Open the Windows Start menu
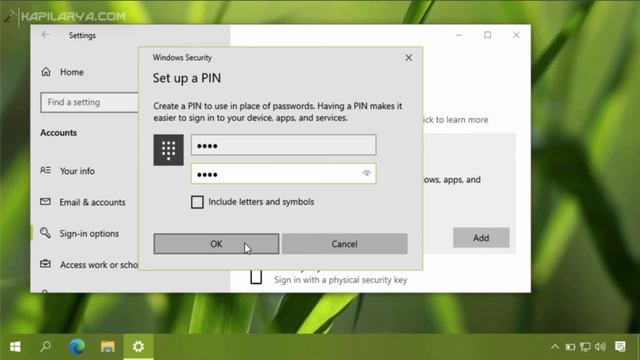Image resolution: width=640 pixels, height=360 pixels. pos(15,347)
